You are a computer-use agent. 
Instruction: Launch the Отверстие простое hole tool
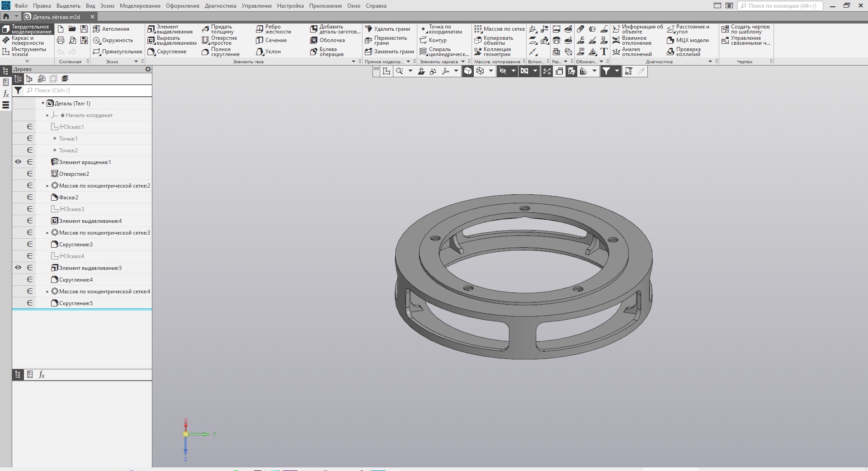click(x=220, y=40)
